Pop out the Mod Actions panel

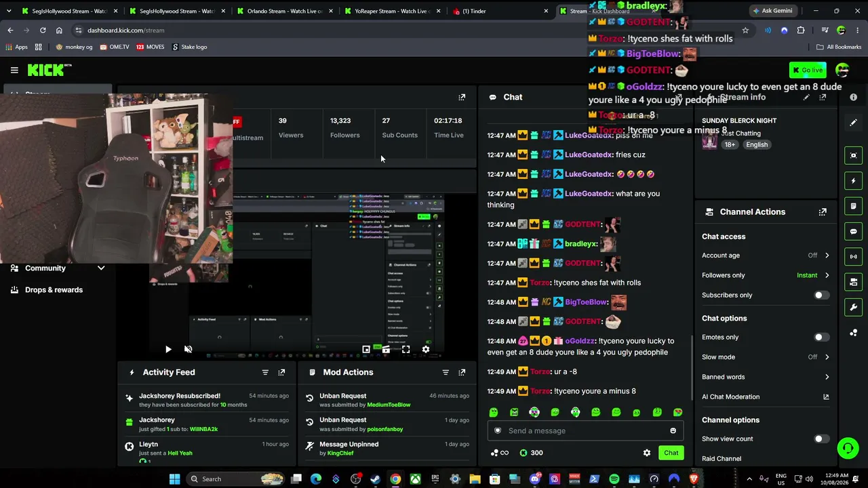pos(462,372)
